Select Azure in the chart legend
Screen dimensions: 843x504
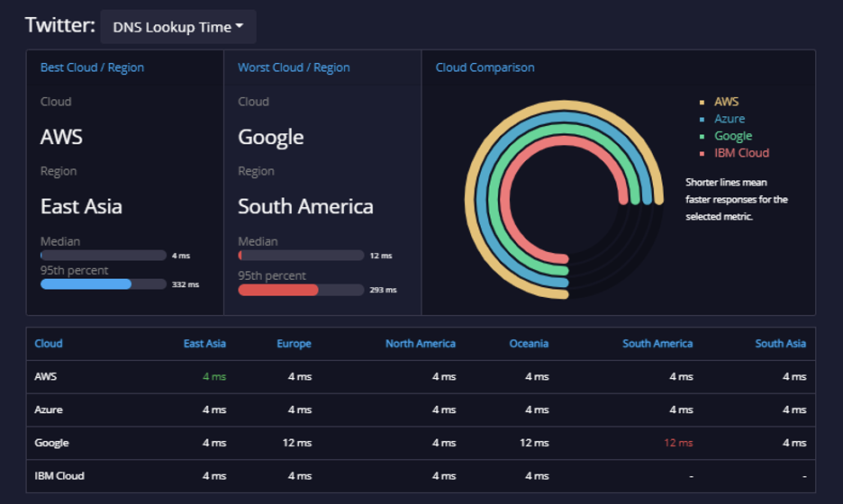click(x=729, y=119)
